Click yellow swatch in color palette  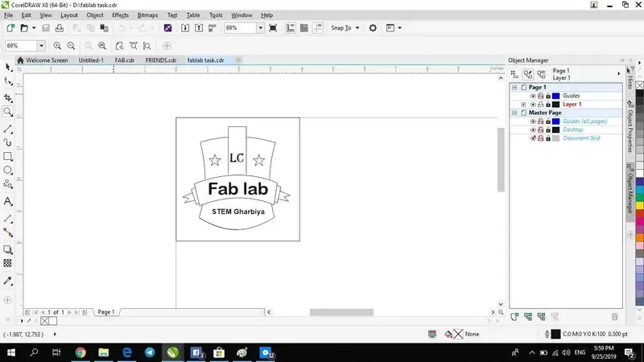pos(640,206)
